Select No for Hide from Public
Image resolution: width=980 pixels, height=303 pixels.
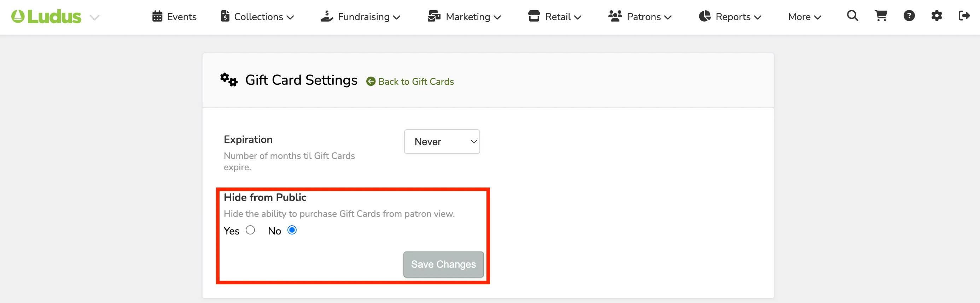click(292, 230)
